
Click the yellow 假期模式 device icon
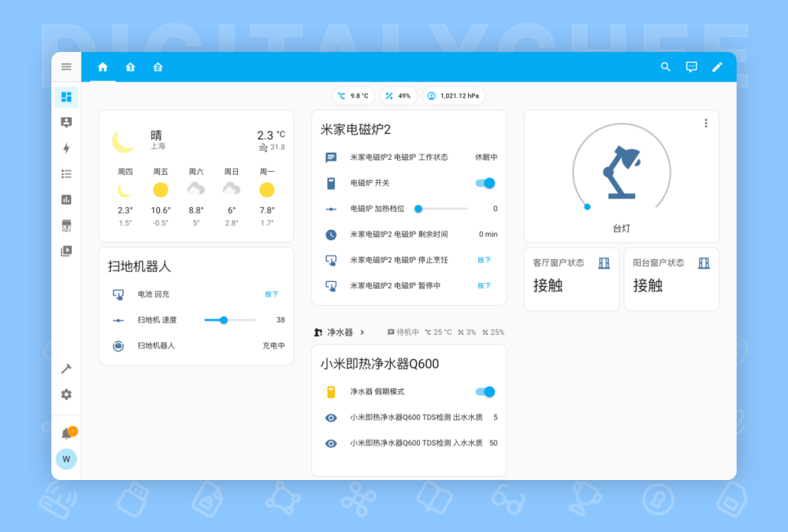[x=331, y=392]
